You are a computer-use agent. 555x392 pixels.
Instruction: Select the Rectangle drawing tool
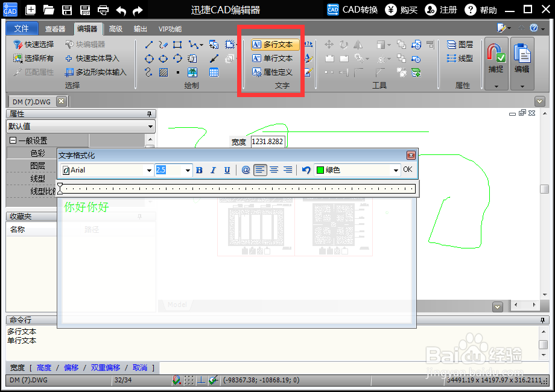pyautogui.click(x=177, y=45)
